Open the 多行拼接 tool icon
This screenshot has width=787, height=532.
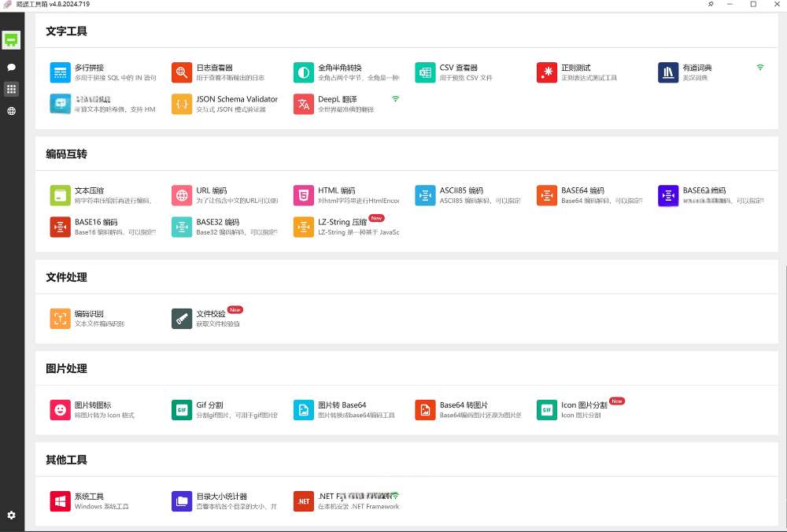click(x=60, y=72)
